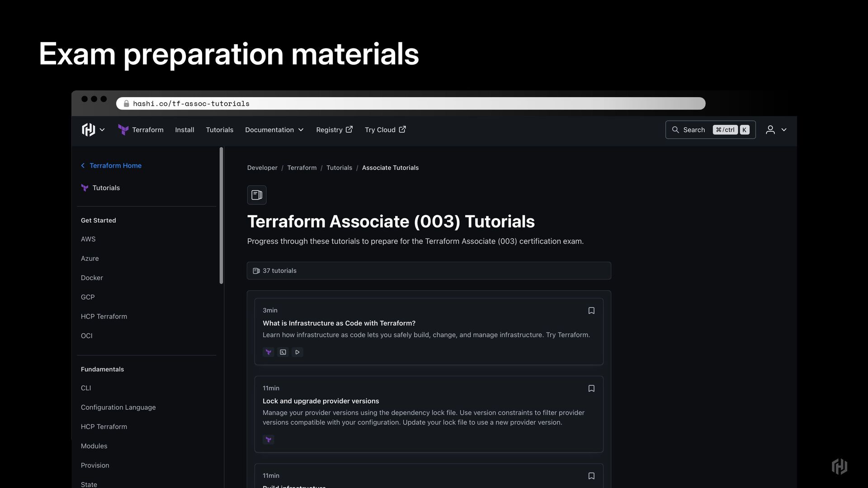Click the back chevron beside Terraform Home
The width and height of the screenshot is (868, 488).
tap(83, 165)
